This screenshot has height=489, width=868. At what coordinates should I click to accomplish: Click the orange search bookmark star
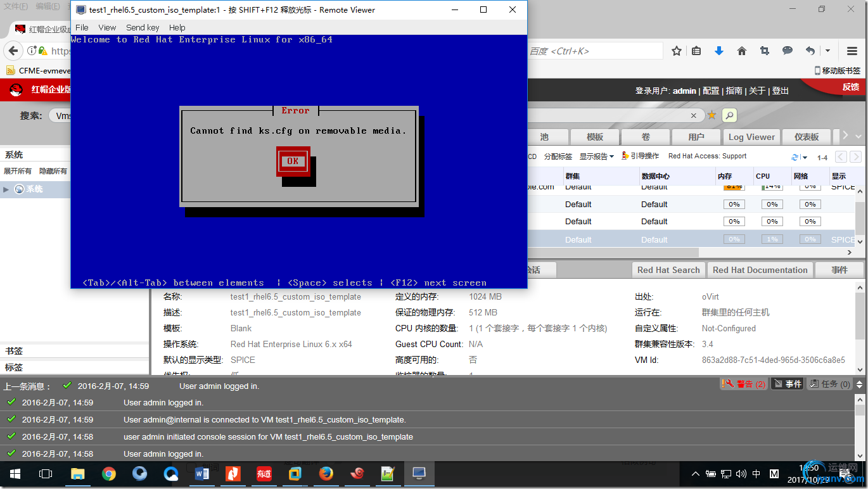(x=712, y=115)
